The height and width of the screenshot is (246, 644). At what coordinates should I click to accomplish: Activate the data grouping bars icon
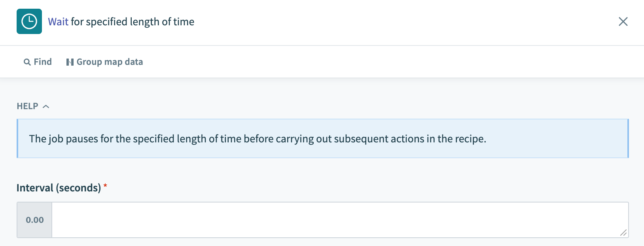coord(70,62)
